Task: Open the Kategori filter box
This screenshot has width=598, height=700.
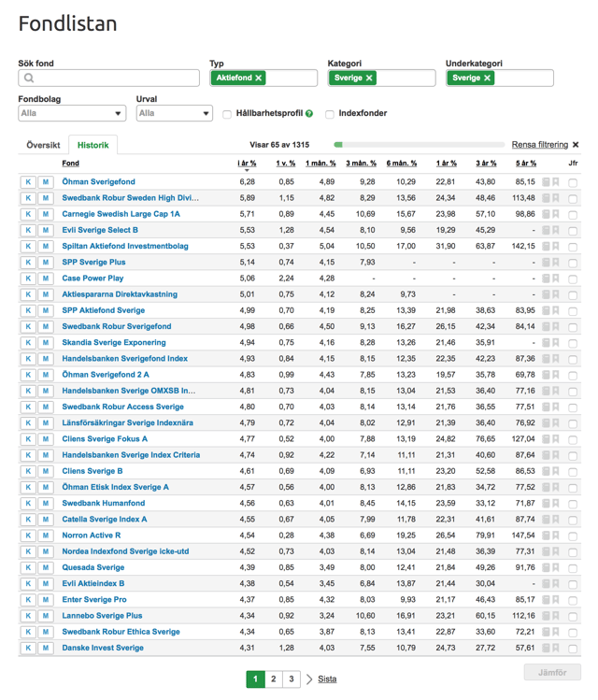Action: 381,79
